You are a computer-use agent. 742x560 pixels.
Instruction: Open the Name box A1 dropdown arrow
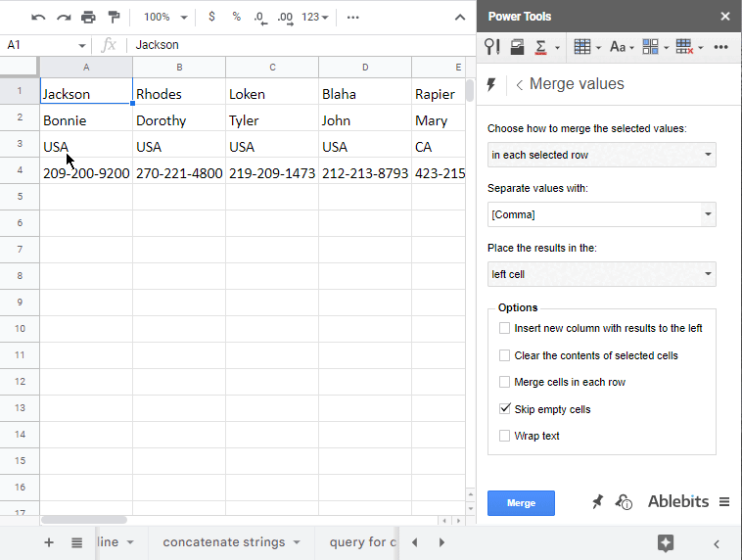(82, 46)
